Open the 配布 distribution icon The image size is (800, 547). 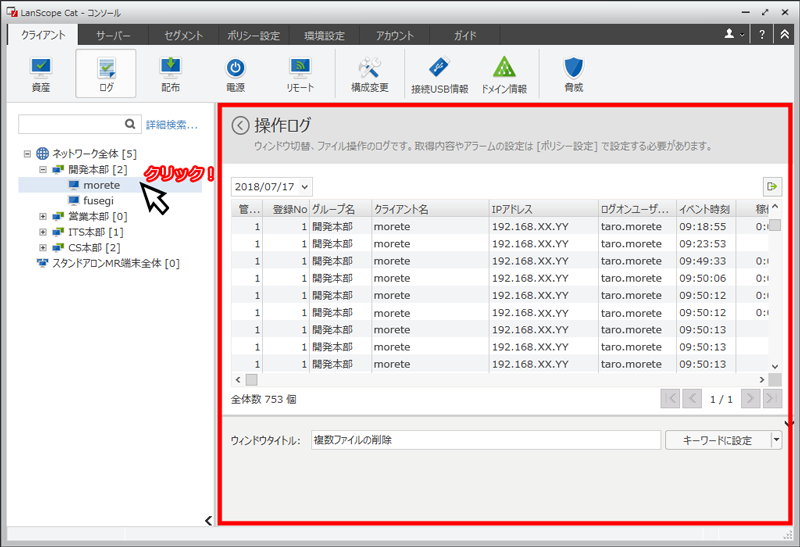[170, 74]
